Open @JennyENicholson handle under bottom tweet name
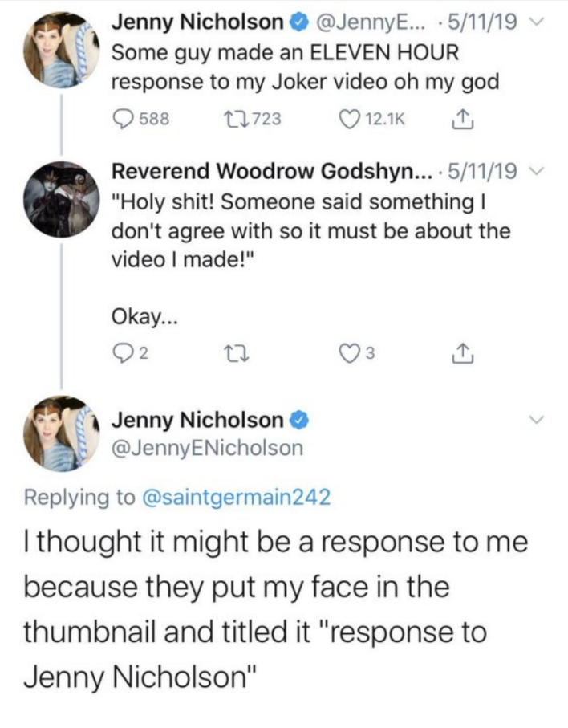 [x=207, y=448]
